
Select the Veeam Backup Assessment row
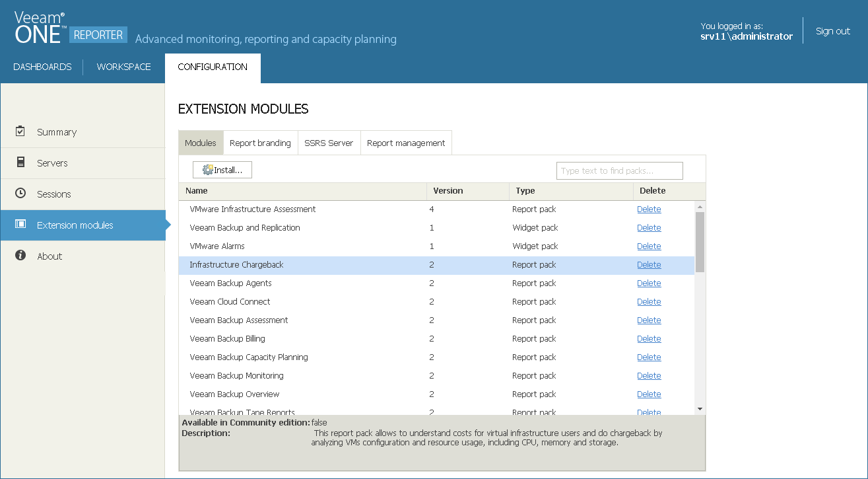pos(436,320)
